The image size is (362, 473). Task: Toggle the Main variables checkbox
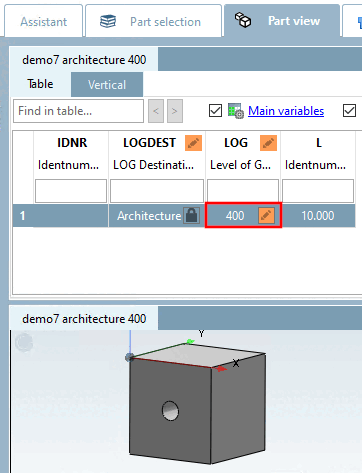coord(215,111)
